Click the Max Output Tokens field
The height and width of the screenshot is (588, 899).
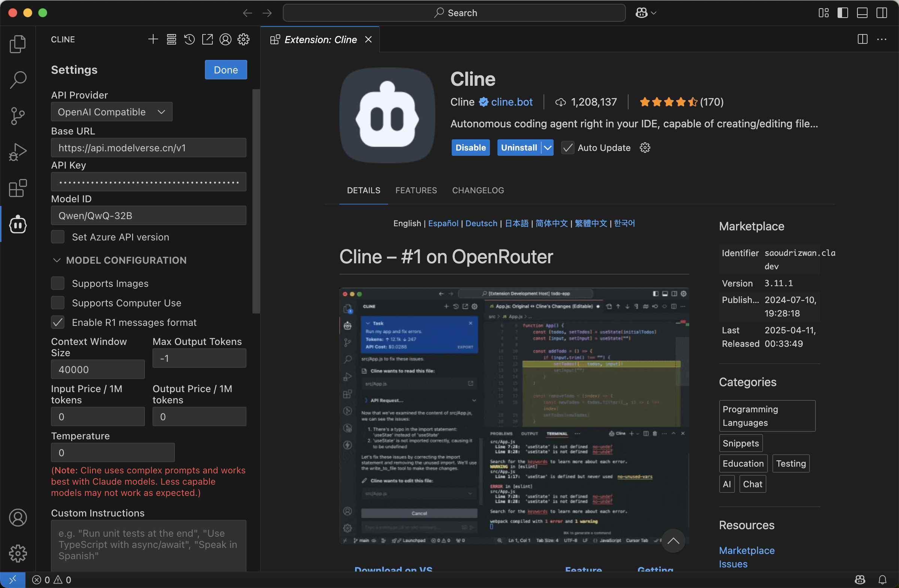(199, 358)
